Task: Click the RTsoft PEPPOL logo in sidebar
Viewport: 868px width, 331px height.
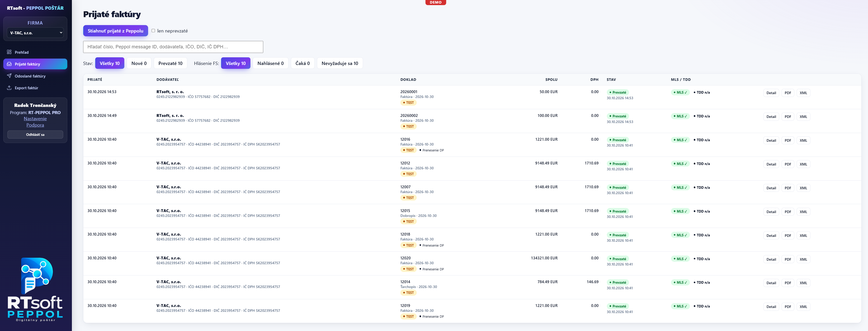Action: tap(35, 289)
